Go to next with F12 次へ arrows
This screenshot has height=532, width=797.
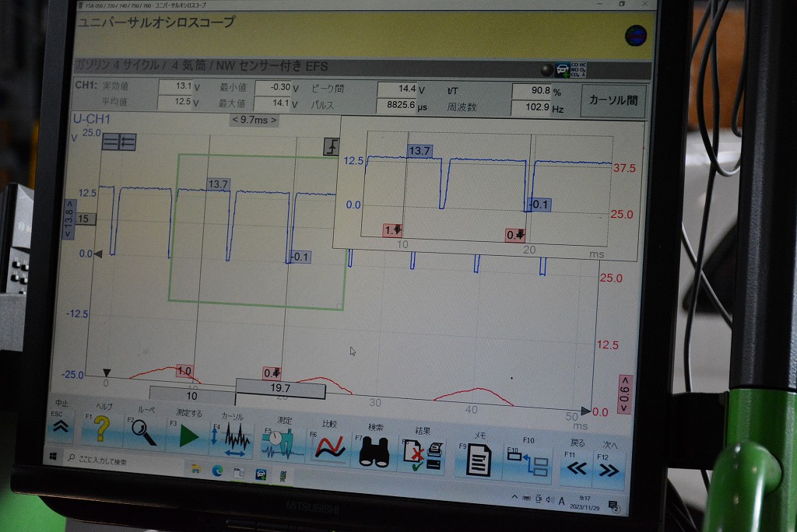coord(609,471)
